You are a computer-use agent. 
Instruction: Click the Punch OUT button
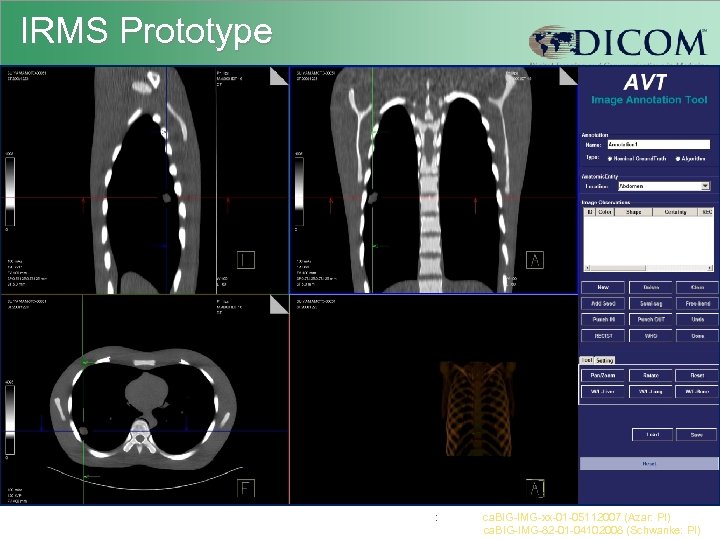pyautogui.click(x=651, y=320)
